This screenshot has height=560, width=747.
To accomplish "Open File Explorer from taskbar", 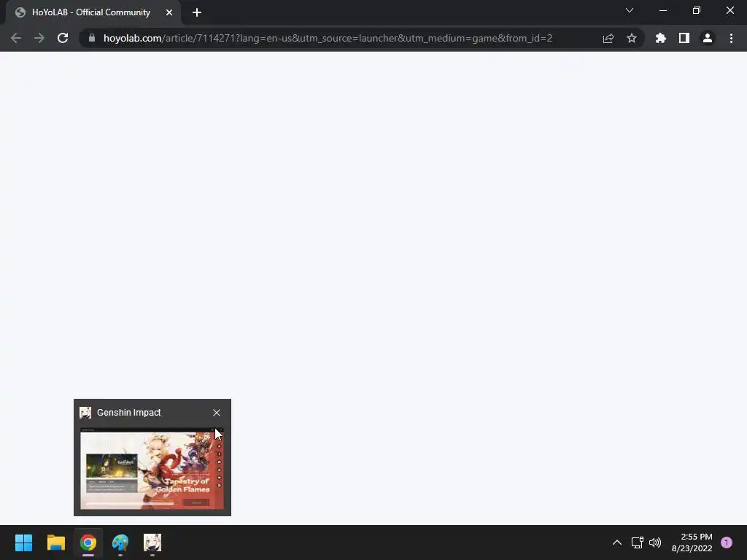I will (x=55, y=542).
